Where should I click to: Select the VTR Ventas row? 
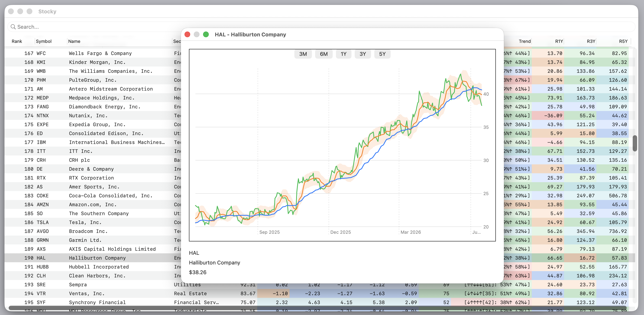point(320,293)
